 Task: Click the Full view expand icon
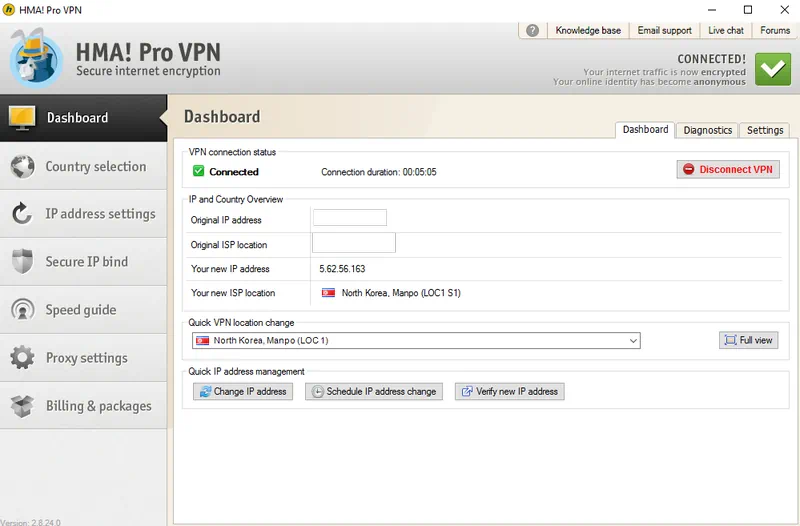[731, 340]
